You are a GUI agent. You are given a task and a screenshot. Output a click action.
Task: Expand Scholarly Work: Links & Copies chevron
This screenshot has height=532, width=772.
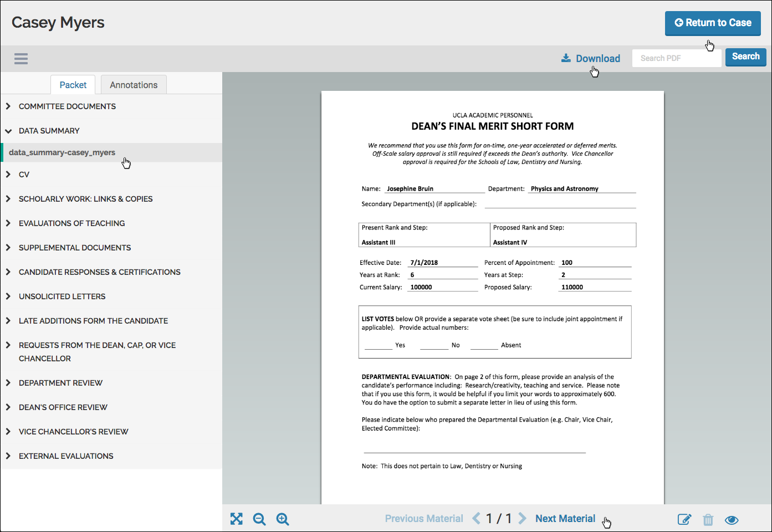(8, 198)
